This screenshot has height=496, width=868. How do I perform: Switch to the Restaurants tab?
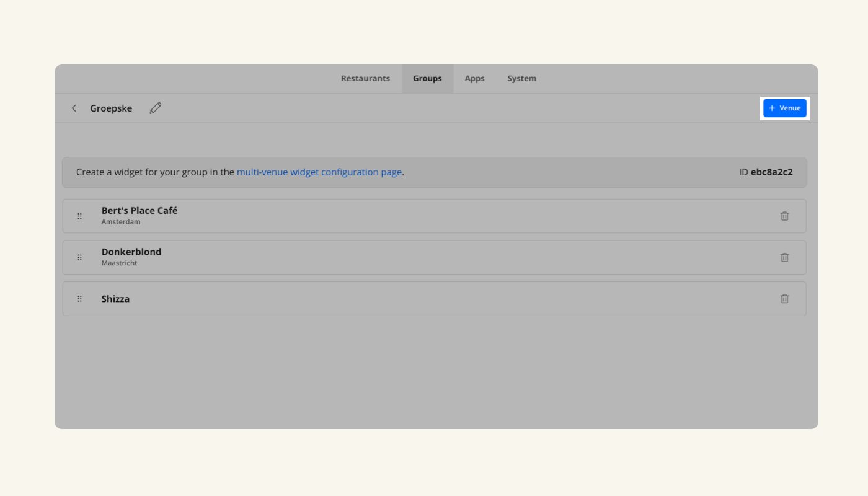point(365,79)
